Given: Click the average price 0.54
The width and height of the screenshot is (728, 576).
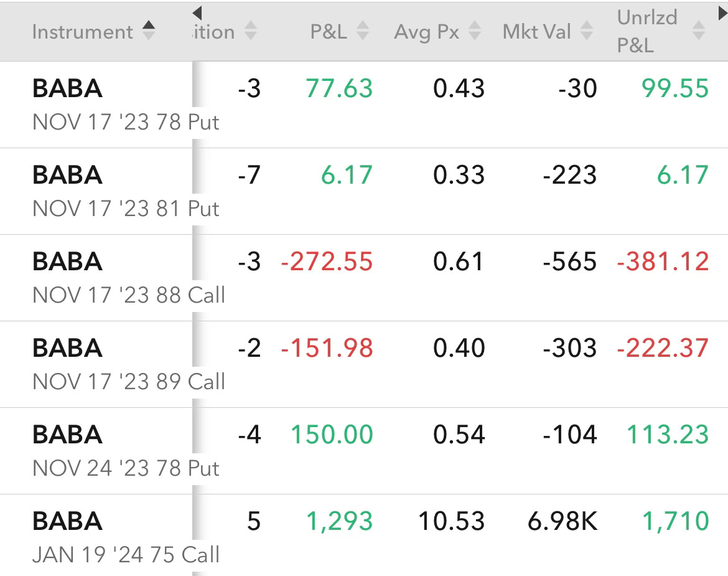Looking at the screenshot, I should pyautogui.click(x=459, y=435).
